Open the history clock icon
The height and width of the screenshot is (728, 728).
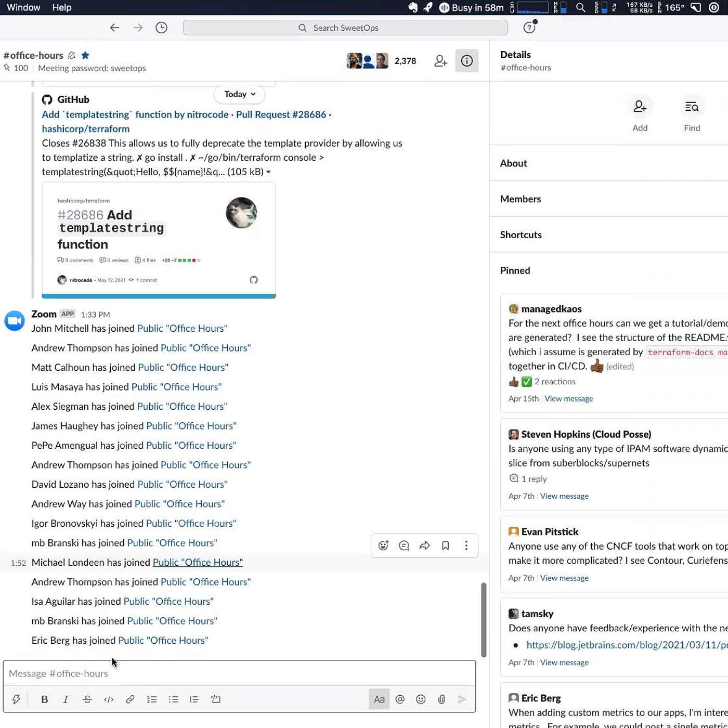(x=161, y=28)
